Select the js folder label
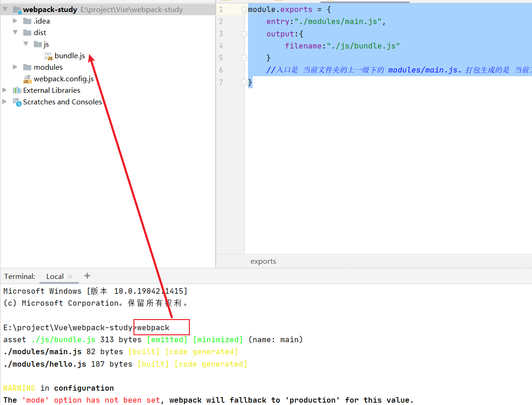This screenshot has height=405, width=532. click(x=46, y=44)
